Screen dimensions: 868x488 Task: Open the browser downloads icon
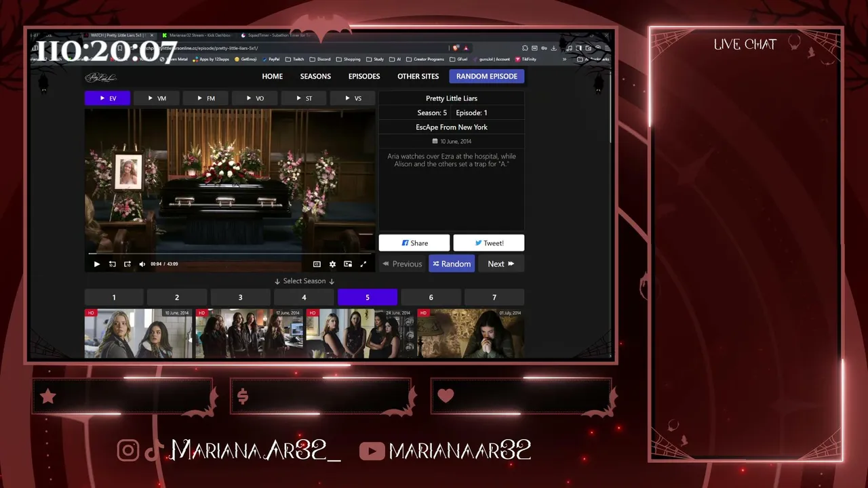coord(554,48)
